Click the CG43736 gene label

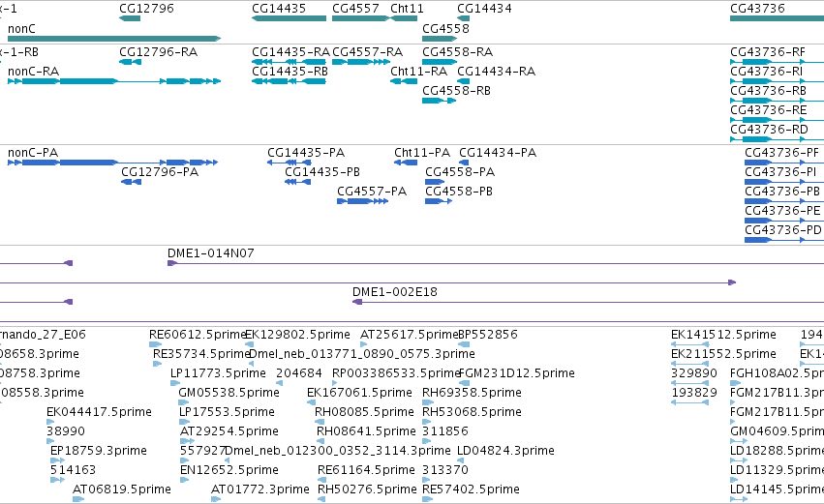[758, 9]
